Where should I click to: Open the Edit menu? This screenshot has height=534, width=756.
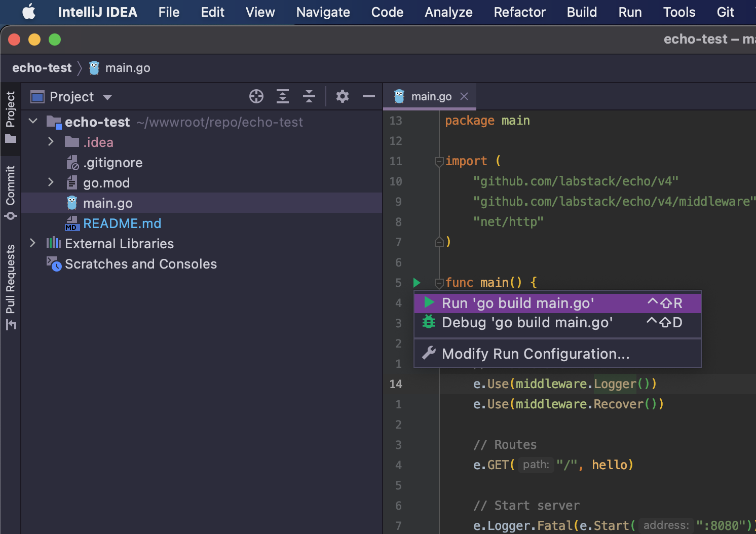tap(212, 12)
